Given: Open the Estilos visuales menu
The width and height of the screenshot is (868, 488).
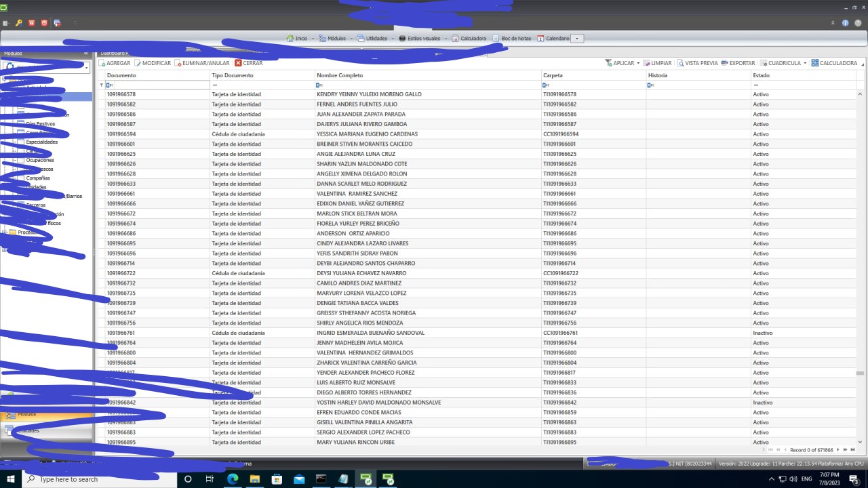Looking at the screenshot, I should (x=419, y=39).
